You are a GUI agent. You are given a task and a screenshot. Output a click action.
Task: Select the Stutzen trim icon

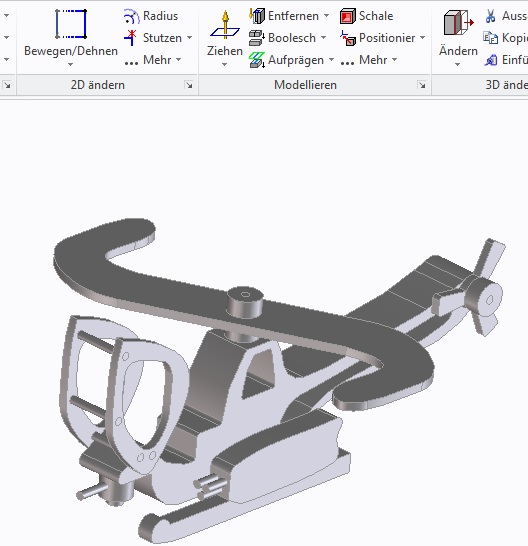click(131, 37)
